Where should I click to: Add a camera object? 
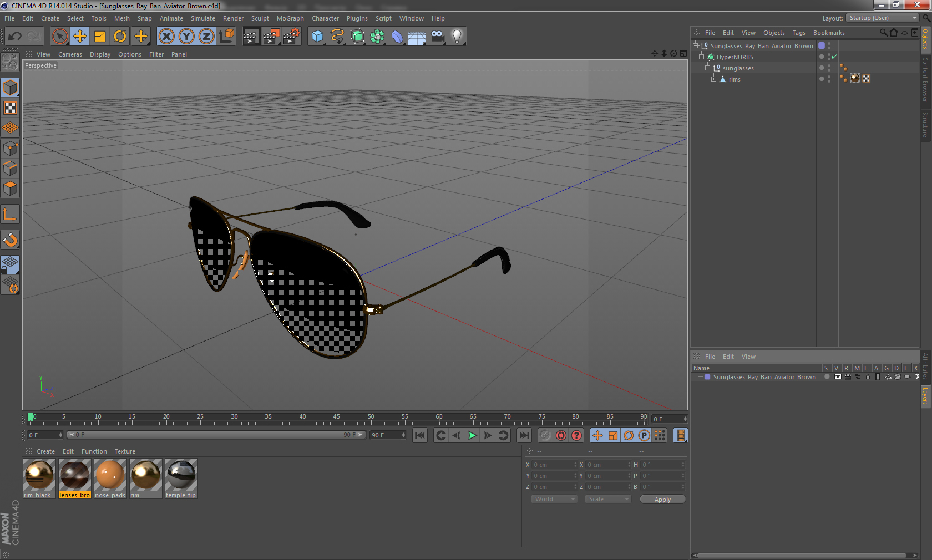tap(438, 37)
